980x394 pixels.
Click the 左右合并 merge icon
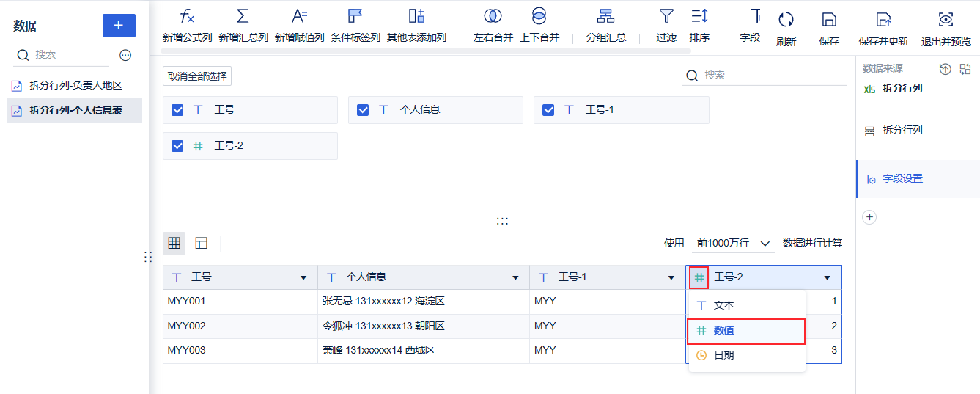click(493, 17)
